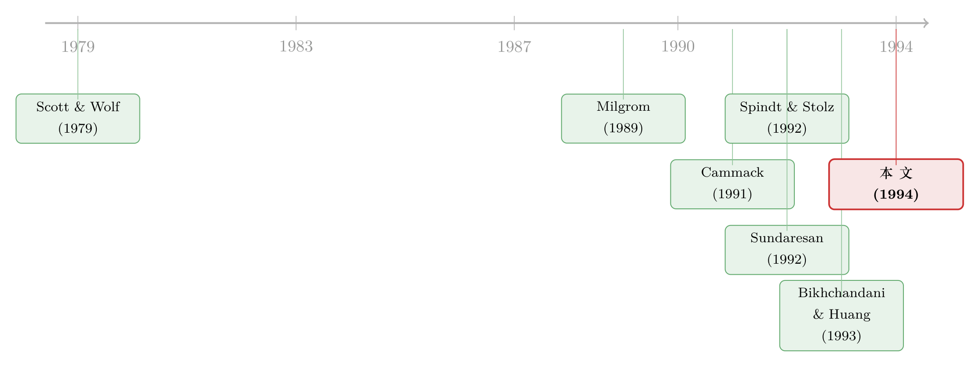Select the 1983 year label
The image size is (980, 367).
click(x=296, y=47)
